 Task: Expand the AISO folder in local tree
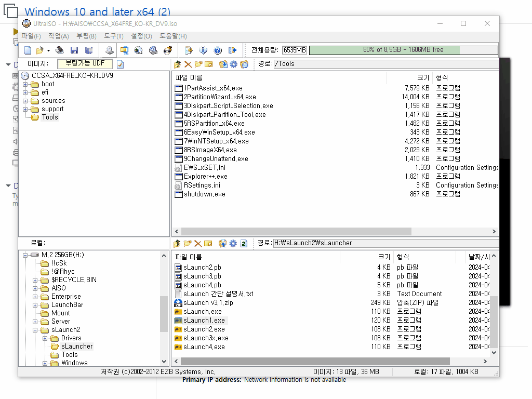[x=35, y=288]
